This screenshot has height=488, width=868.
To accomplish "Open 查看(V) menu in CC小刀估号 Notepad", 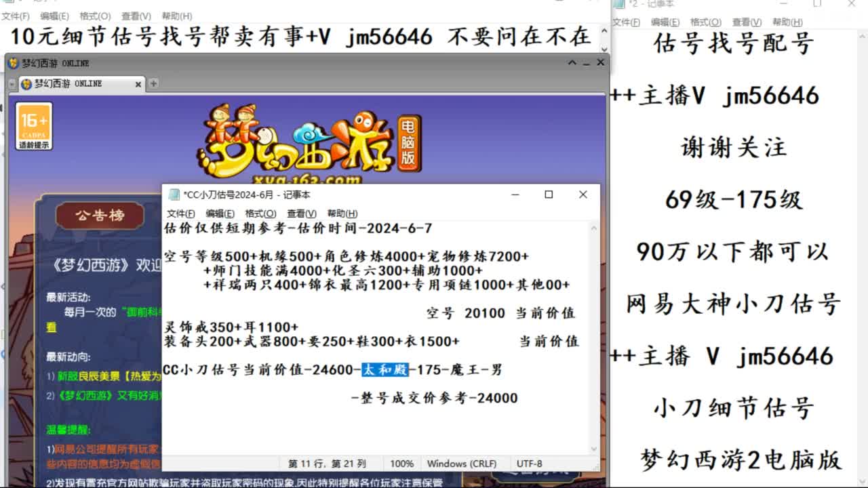I will pyautogui.click(x=302, y=213).
